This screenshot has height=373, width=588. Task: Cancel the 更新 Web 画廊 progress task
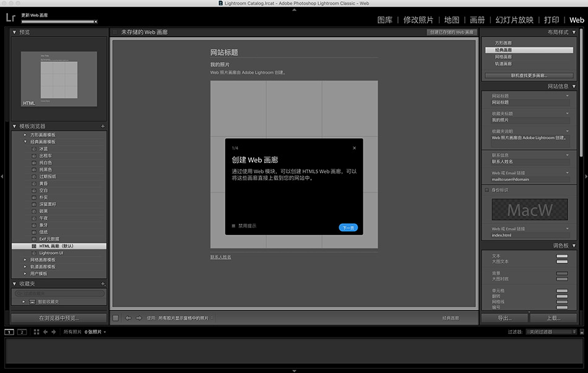[x=95, y=22]
